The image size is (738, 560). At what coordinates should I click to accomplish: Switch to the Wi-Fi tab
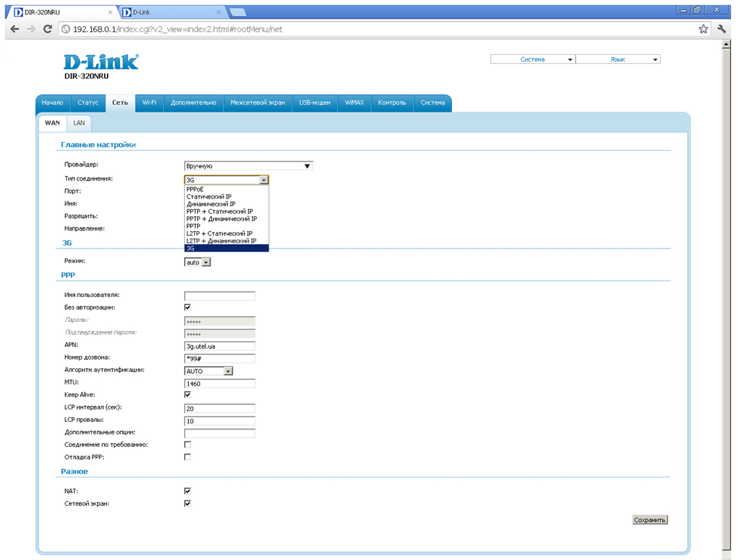pos(149,103)
